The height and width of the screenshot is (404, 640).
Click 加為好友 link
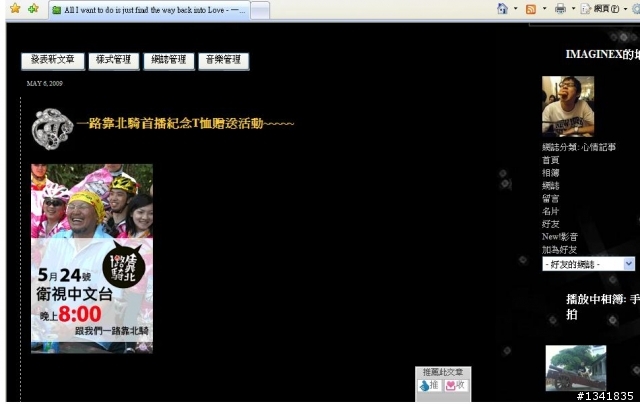[559, 250]
